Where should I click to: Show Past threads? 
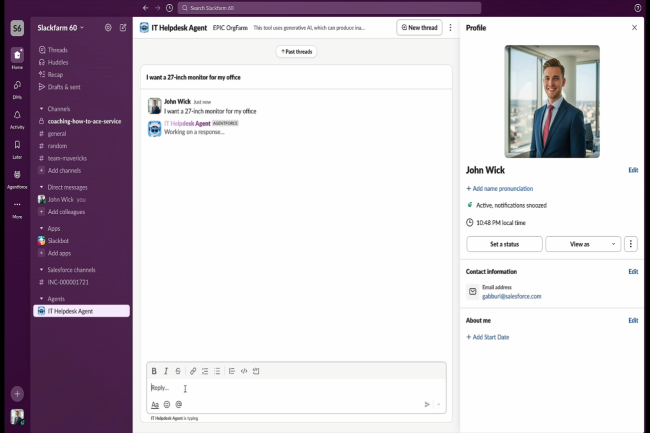[296, 51]
